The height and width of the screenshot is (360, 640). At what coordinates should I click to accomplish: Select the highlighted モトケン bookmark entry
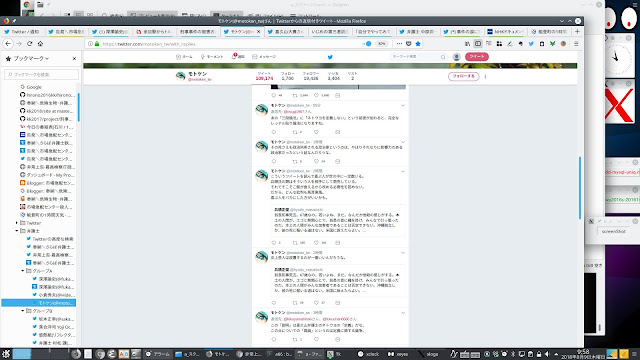(38, 303)
